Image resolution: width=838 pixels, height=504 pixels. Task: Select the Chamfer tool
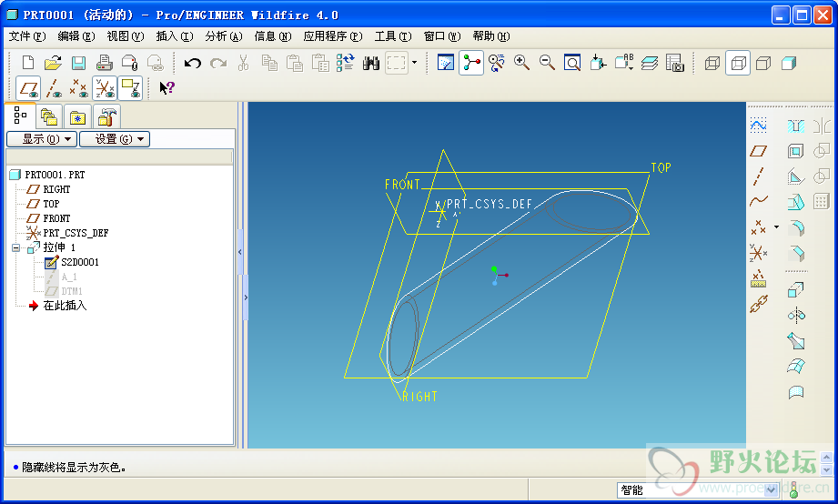(796, 253)
